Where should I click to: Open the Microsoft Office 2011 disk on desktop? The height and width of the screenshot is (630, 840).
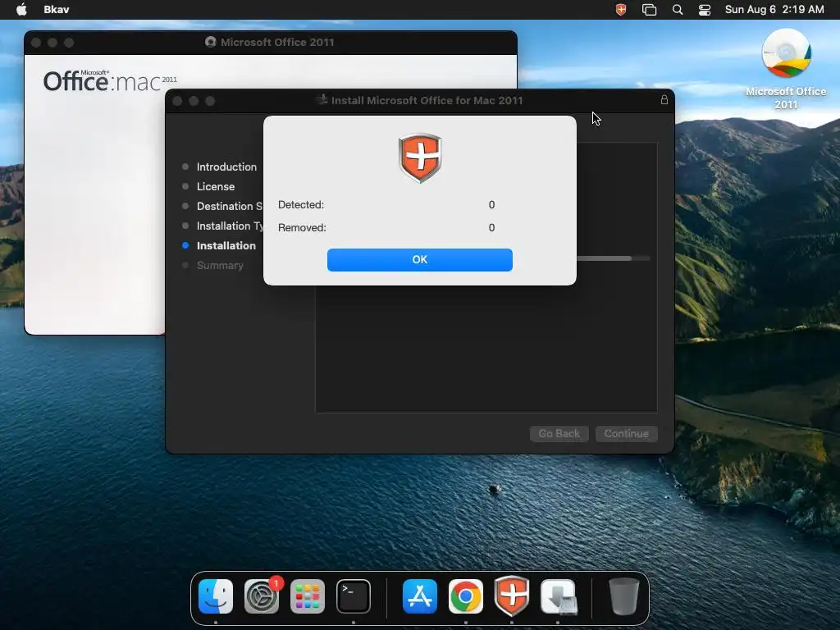tap(786, 70)
